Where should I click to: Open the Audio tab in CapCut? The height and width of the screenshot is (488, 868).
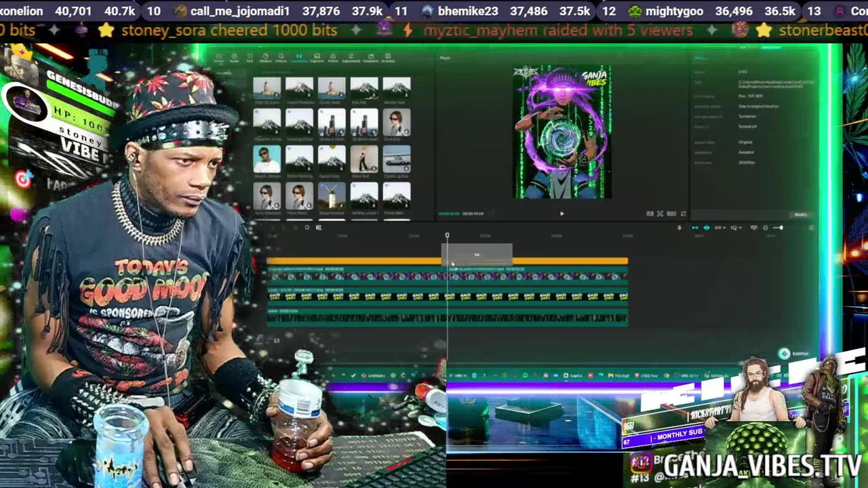234,58
